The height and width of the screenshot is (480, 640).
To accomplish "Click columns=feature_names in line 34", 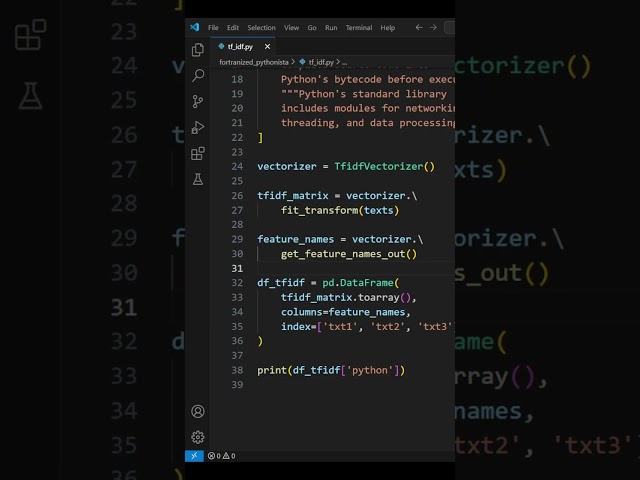I will click(343, 312).
